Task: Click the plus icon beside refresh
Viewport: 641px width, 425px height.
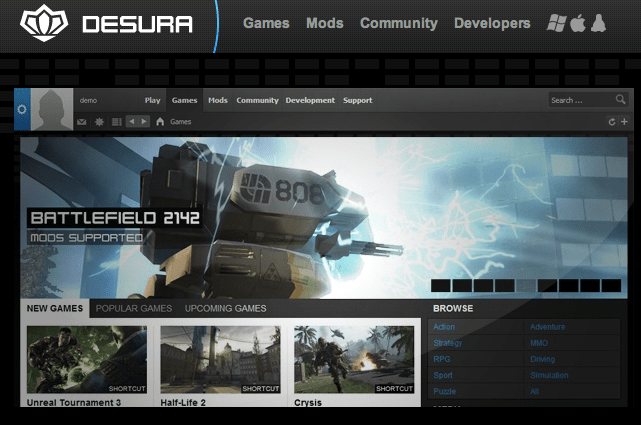Action: [624, 121]
